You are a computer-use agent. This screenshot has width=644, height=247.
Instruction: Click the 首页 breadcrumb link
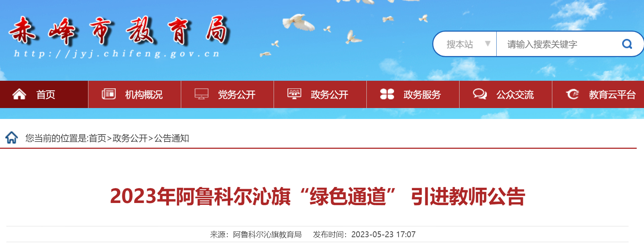98,138
